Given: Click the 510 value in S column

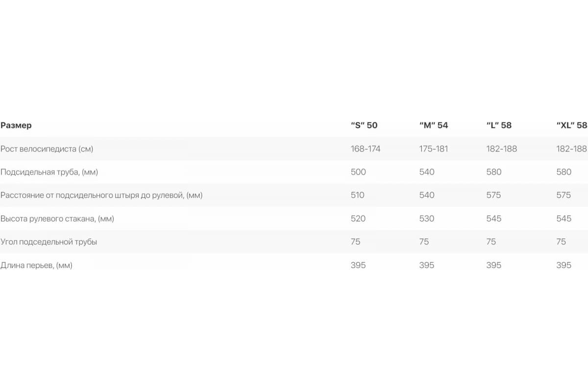Looking at the screenshot, I should coord(358,195).
